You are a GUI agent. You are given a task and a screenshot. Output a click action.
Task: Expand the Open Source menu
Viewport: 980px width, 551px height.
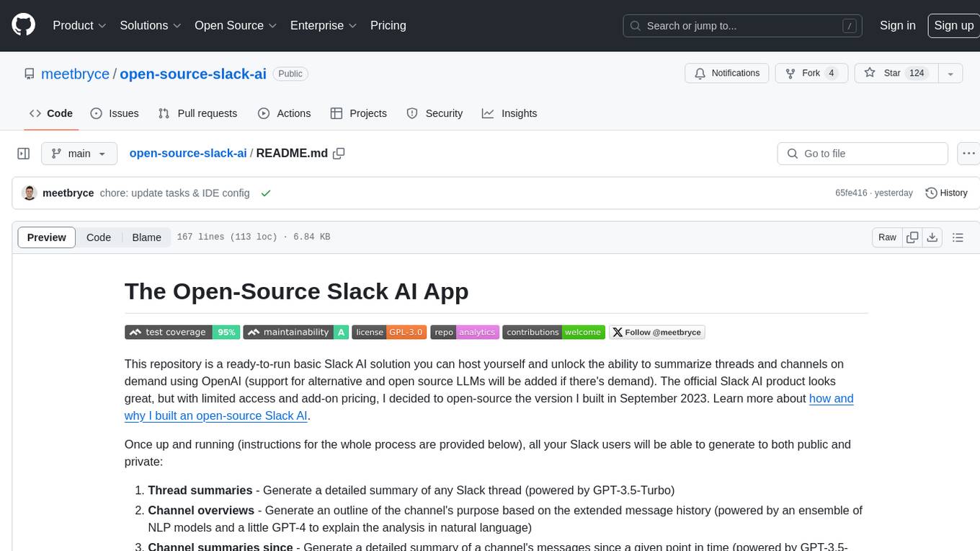click(x=236, y=25)
